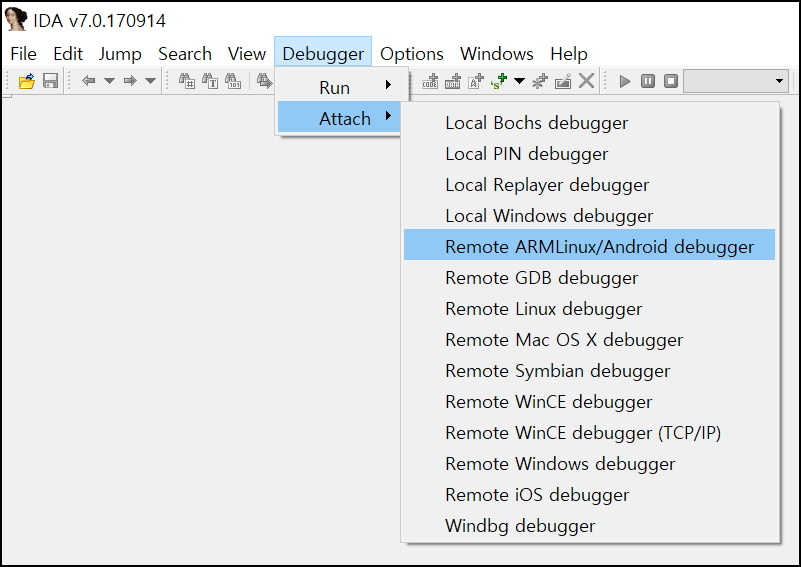Choose Local Replayer debugger

pos(589,185)
